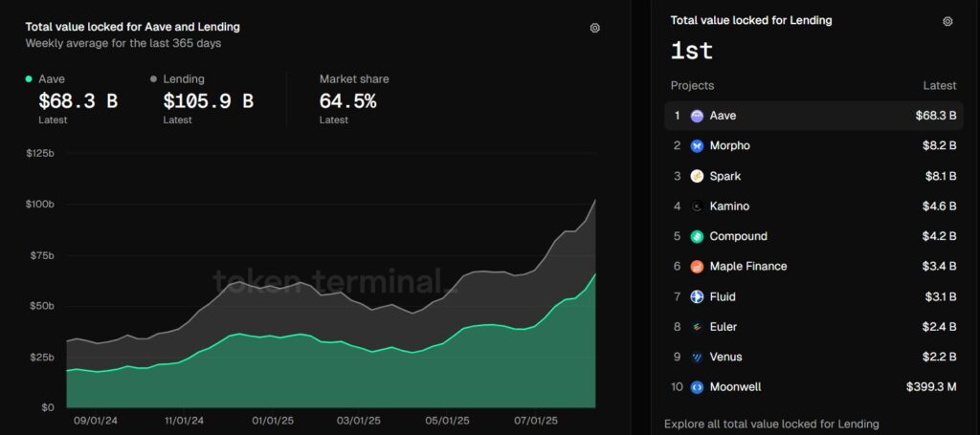This screenshot has height=435, width=980.
Task: Open Explore all total value locked for Lending
Action: (771, 424)
